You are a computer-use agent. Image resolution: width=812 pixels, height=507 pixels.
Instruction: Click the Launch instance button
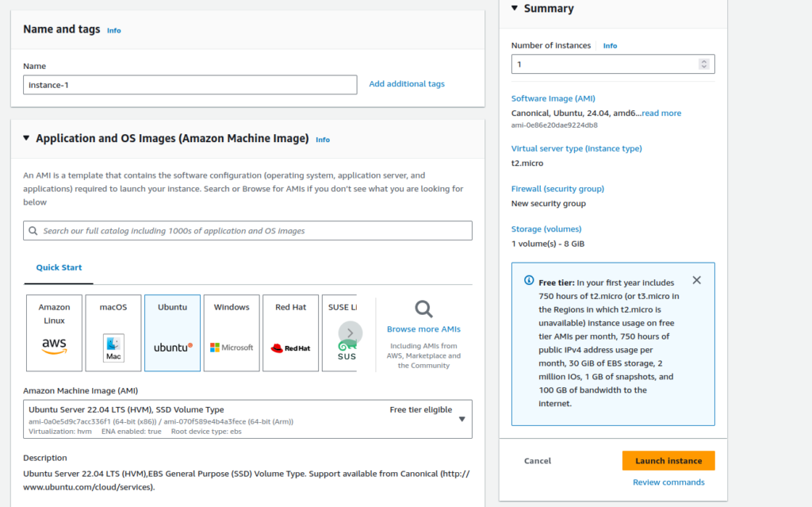pos(668,461)
